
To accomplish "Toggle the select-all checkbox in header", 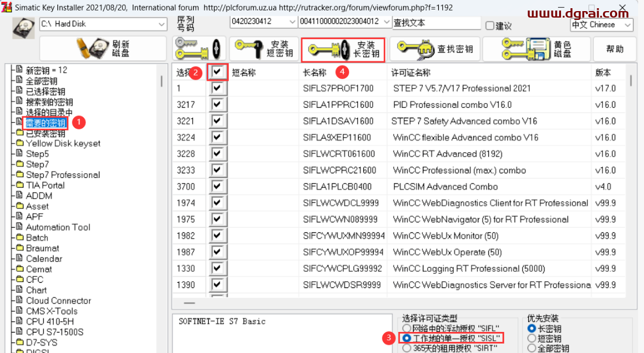I will (218, 72).
